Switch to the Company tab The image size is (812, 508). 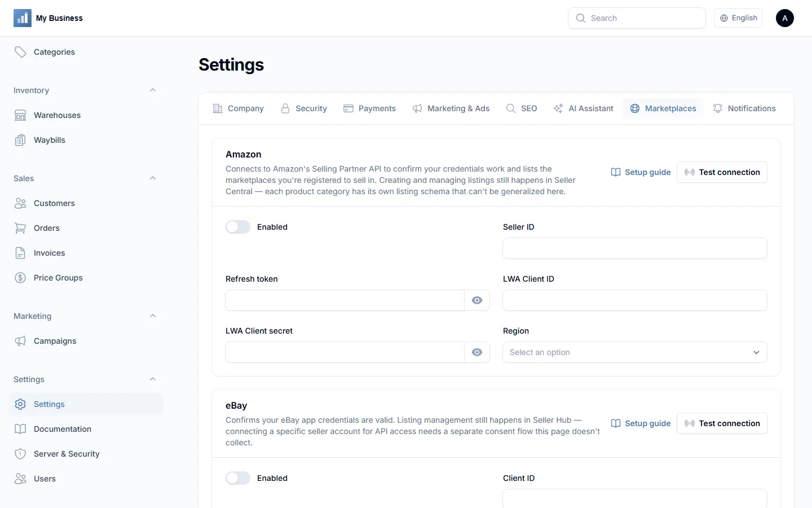238,108
